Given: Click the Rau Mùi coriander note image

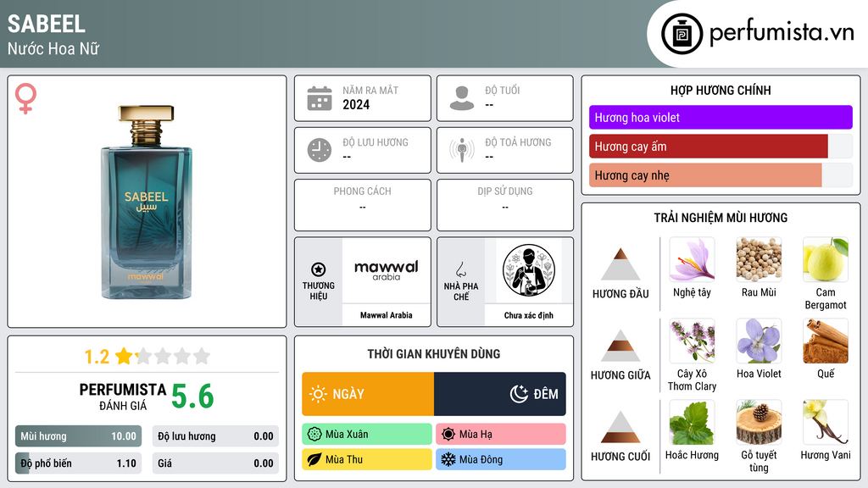Looking at the screenshot, I should coord(759,259).
